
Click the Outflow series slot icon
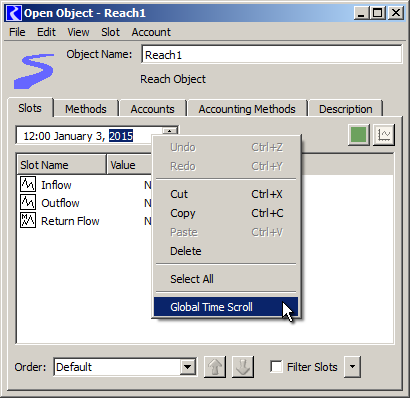28,202
